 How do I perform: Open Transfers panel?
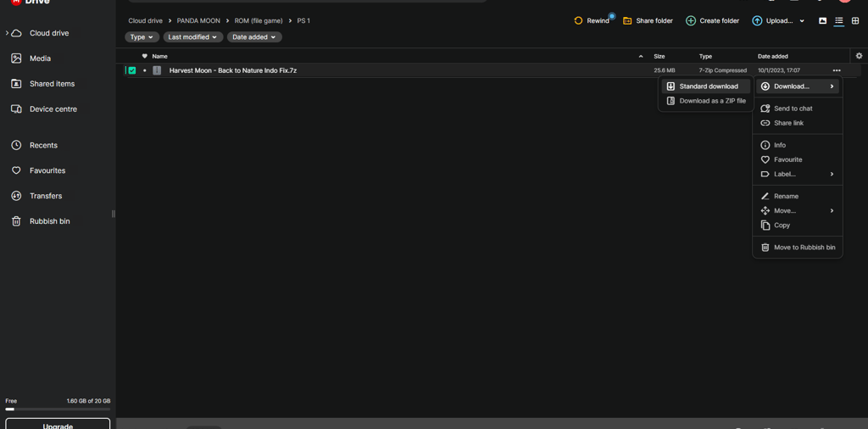coord(46,196)
